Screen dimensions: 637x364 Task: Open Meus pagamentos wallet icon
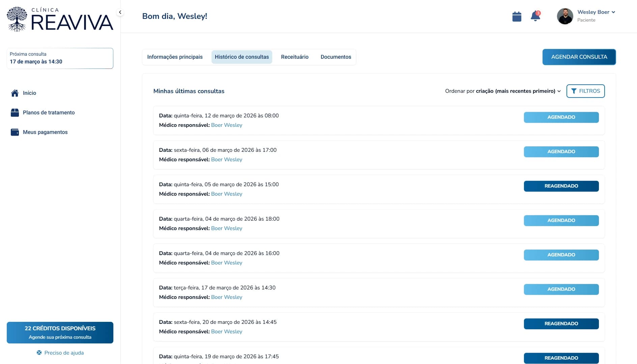pos(15,132)
